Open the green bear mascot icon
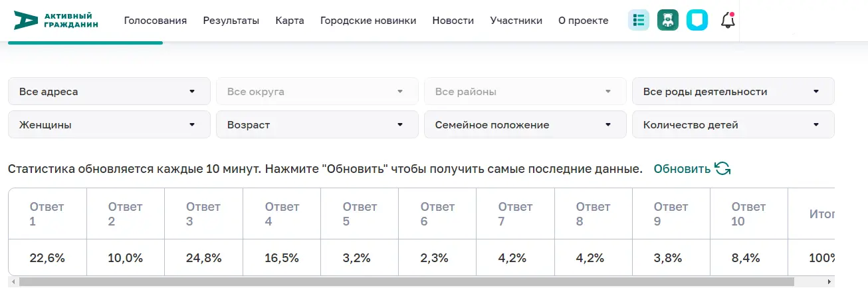868x298 pixels. pyautogui.click(x=668, y=20)
